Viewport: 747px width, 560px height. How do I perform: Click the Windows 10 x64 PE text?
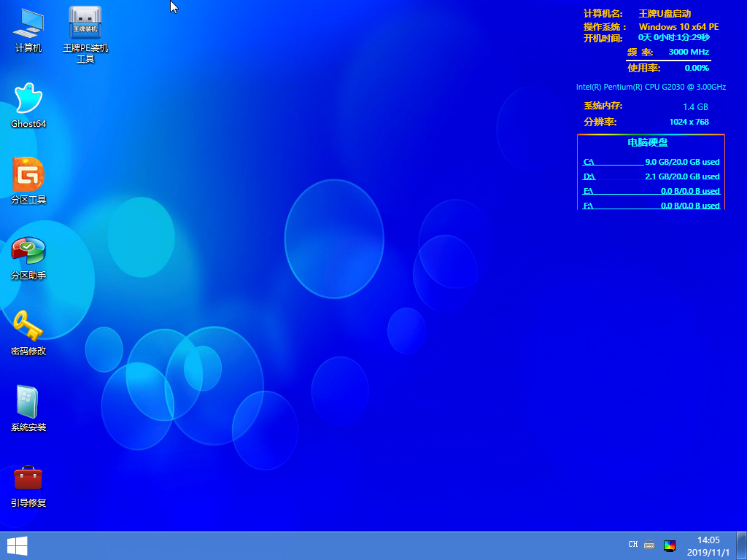coord(678,27)
